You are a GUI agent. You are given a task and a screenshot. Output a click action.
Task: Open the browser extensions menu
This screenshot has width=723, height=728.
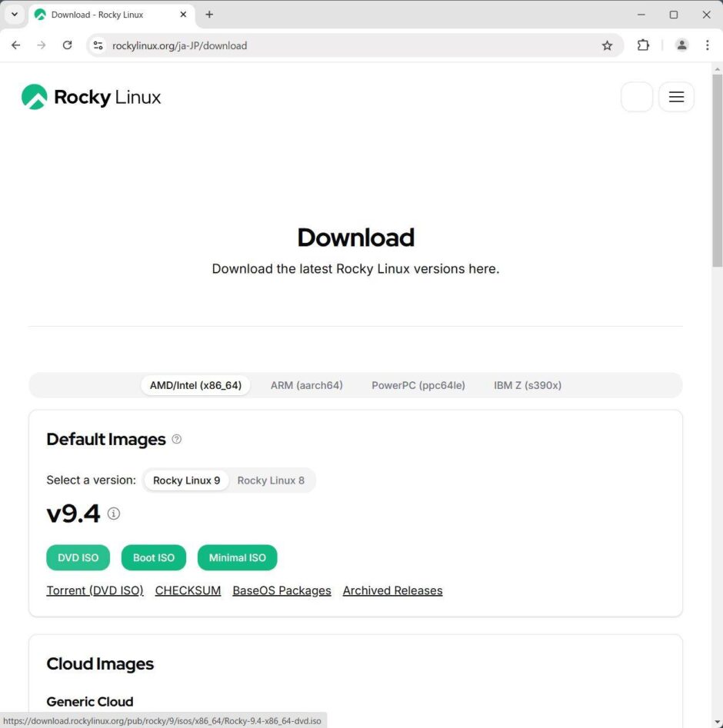pyautogui.click(x=643, y=45)
